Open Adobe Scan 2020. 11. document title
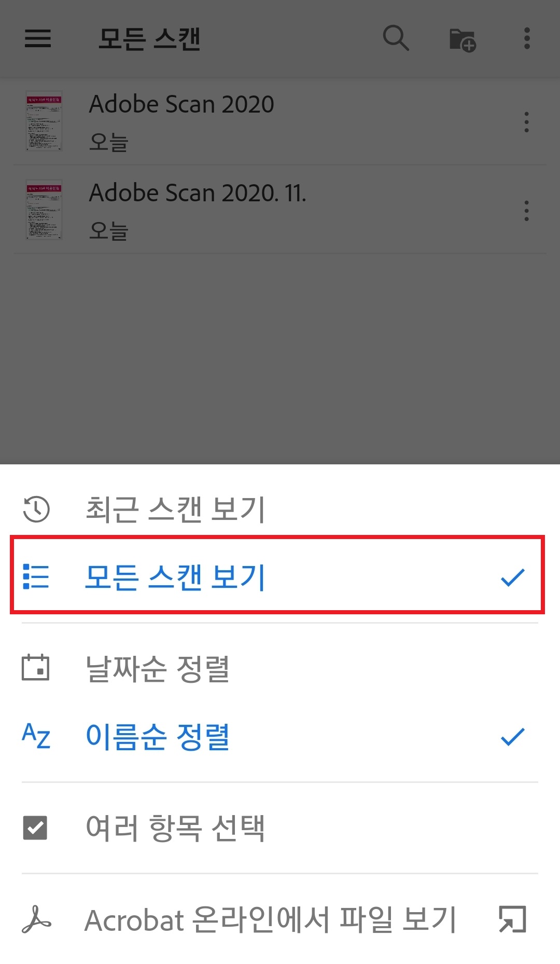The width and height of the screenshot is (560, 964). click(x=198, y=193)
